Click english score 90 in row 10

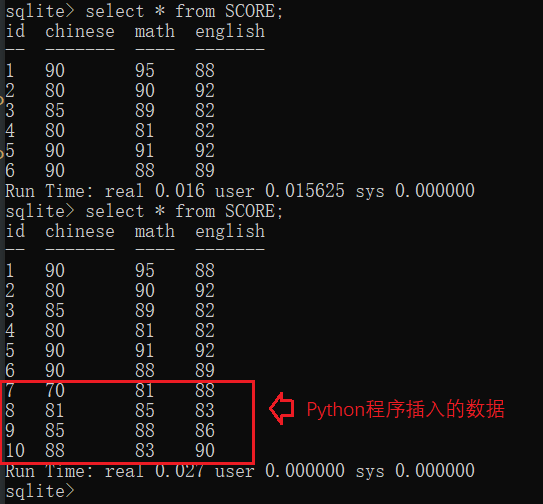click(205, 450)
